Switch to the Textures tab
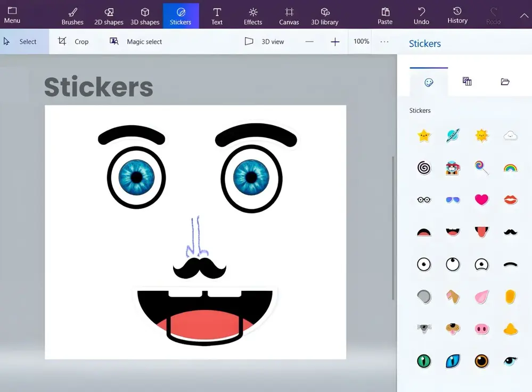The width and height of the screenshot is (532, 392). point(466,81)
